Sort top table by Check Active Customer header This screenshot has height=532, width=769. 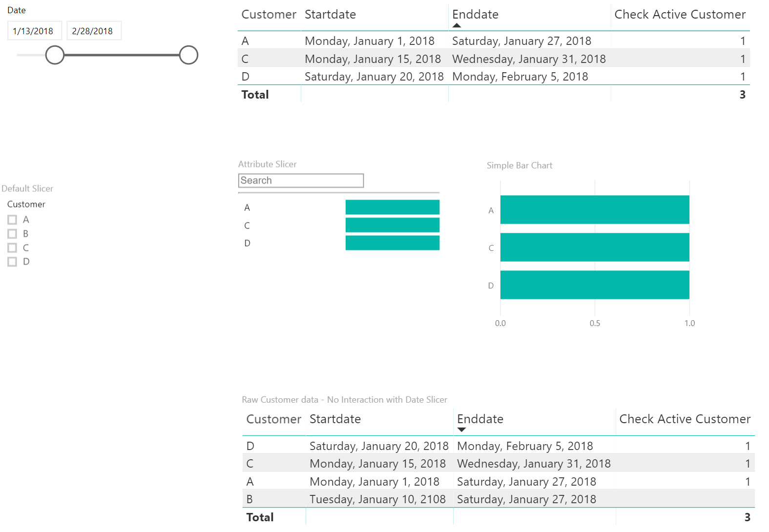point(680,15)
